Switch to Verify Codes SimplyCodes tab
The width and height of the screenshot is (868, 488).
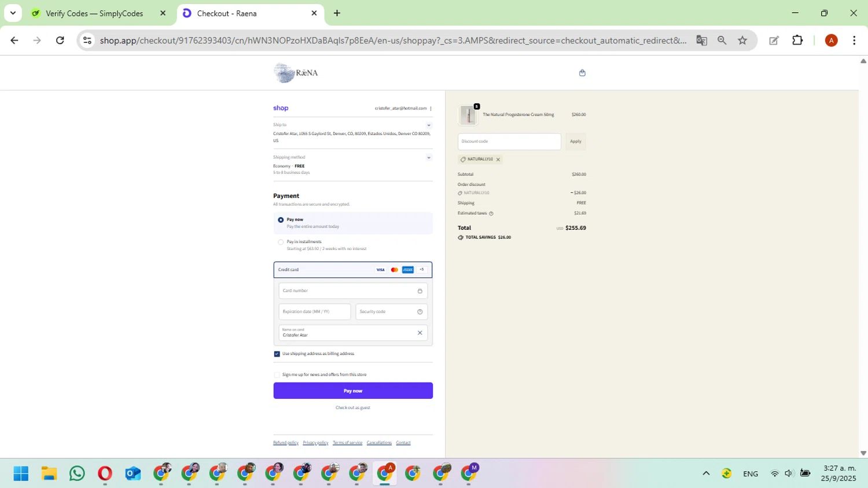click(99, 13)
